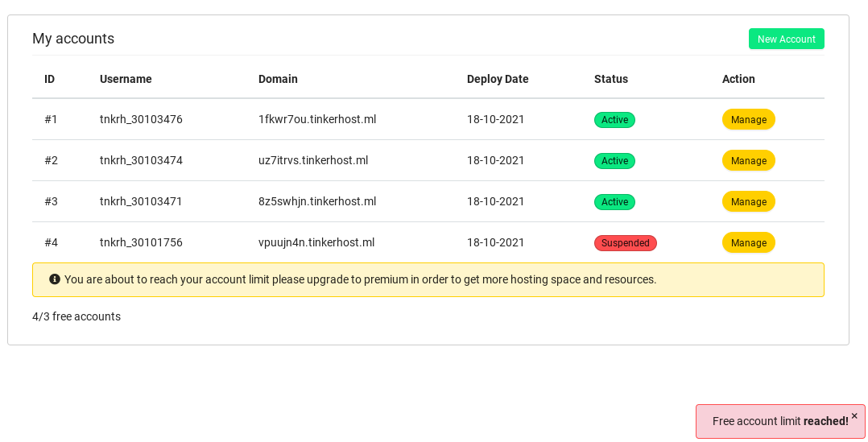
Task: Click the Active badge for account #2
Action: 614,160
